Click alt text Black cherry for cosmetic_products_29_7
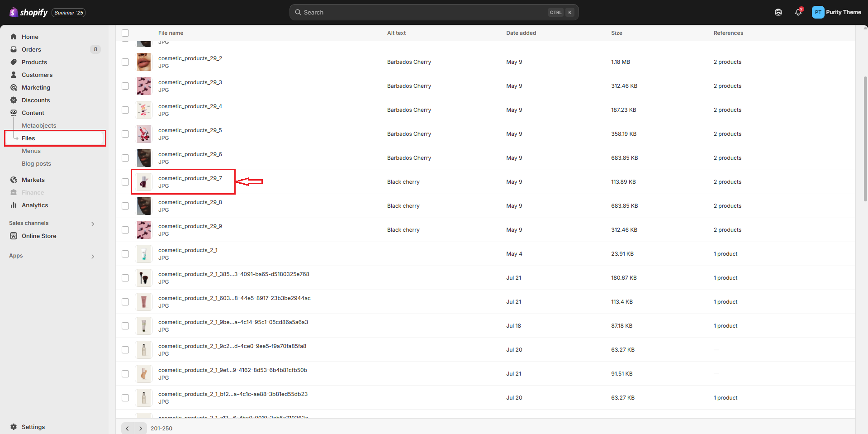The image size is (868, 434). pos(403,182)
